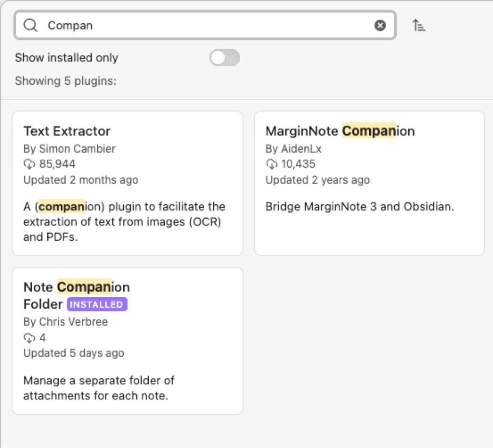Click the magnifying glass to focus search
Screen dimensions: 493x448
pyautogui.click(x=30, y=25)
